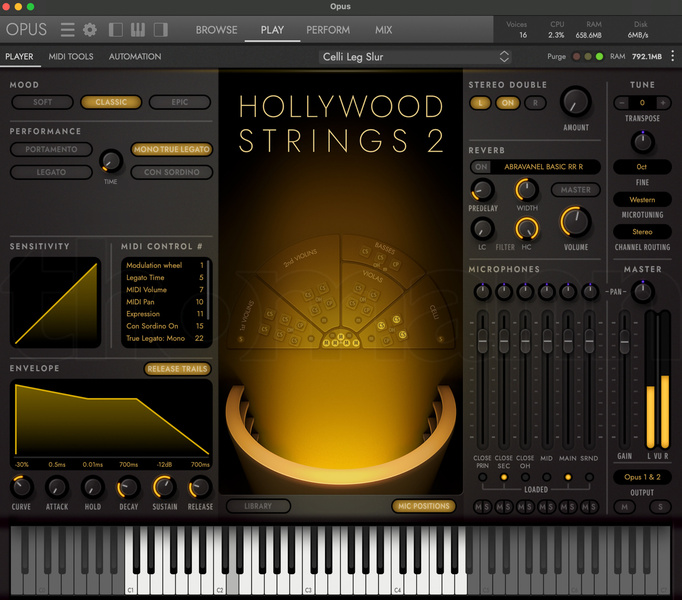Open the Automation tab
This screenshot has height=600, width=682.
pos(135,57)
